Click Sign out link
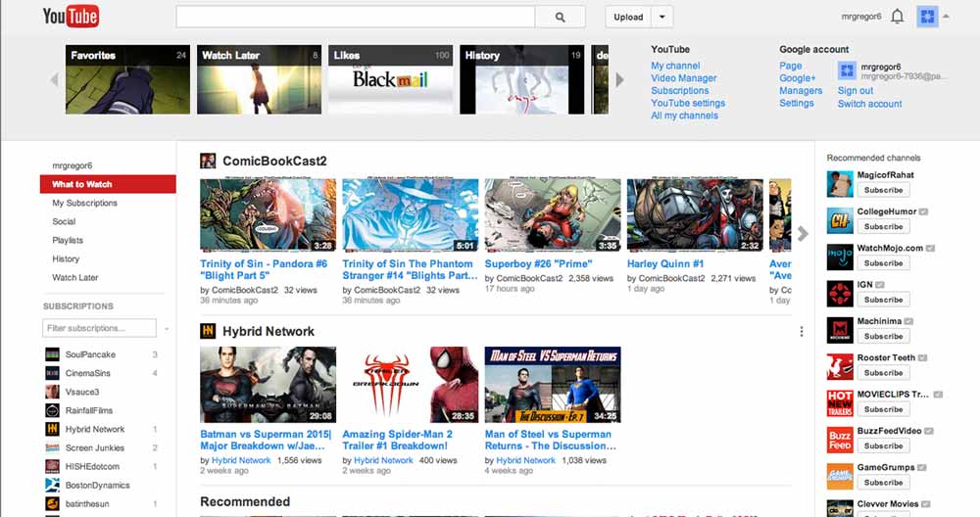Image resolution: width=980 pixels, height=517 pixels. pyautogui.click(x=856, y=90)
